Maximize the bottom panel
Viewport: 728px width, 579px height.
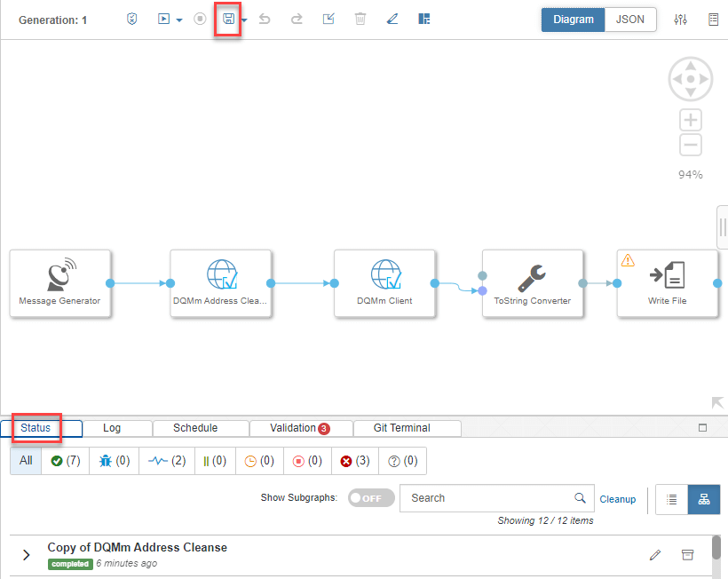(702, 428)
